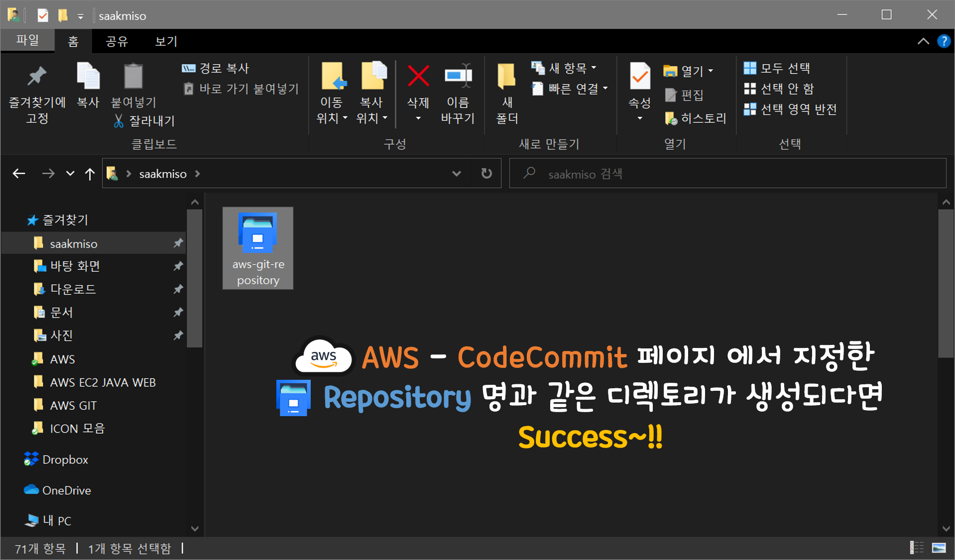Click 선택 안 함 (Select none)
The height and width of the screenshot is (560, 955).
[x=779, y=89]
